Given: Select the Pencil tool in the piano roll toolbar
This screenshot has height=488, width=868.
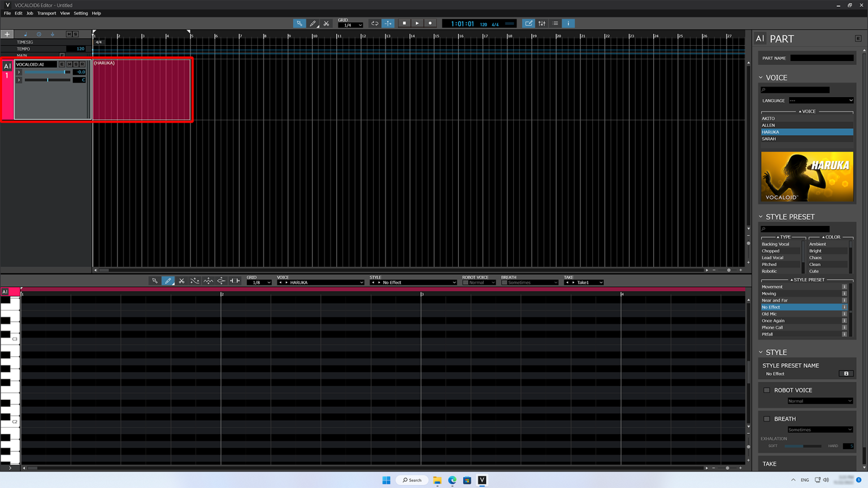Looking at the screenshot, I should [168, 281].
